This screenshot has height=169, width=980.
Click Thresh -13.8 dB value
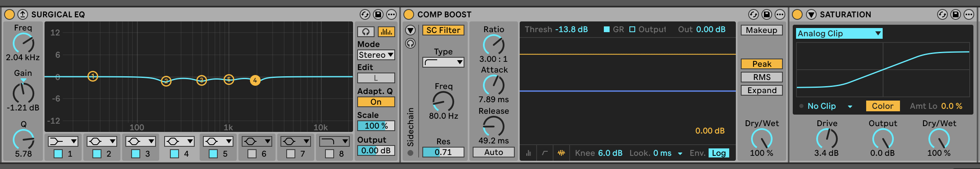click(x=572, y=29)
